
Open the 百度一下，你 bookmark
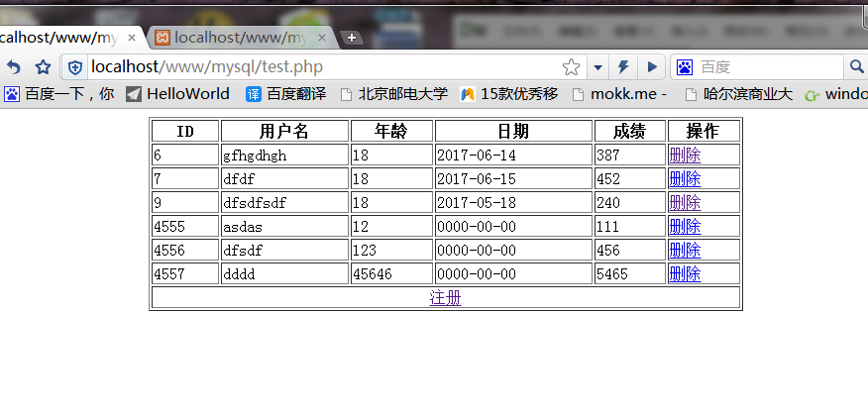point(58,94)
